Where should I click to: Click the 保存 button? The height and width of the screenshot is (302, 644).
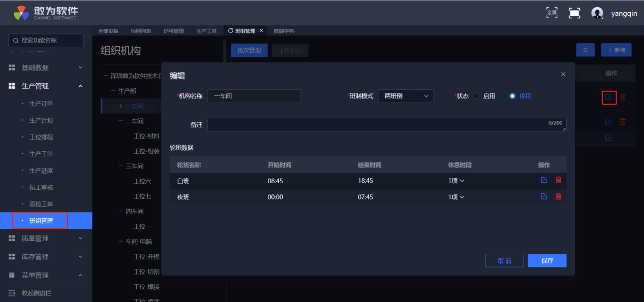[x=547, y=260]
